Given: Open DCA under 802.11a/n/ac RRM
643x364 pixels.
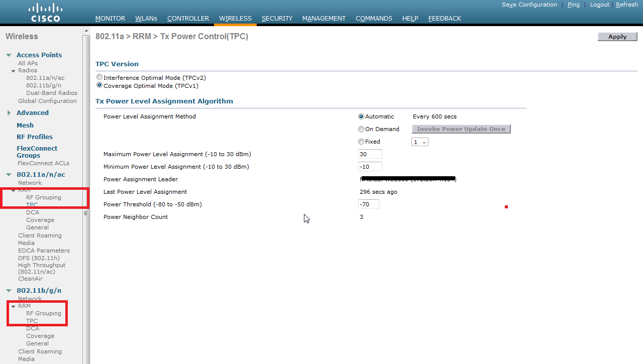Looking at the screenshot, I should pyautogui.click(x=33, y=212).
